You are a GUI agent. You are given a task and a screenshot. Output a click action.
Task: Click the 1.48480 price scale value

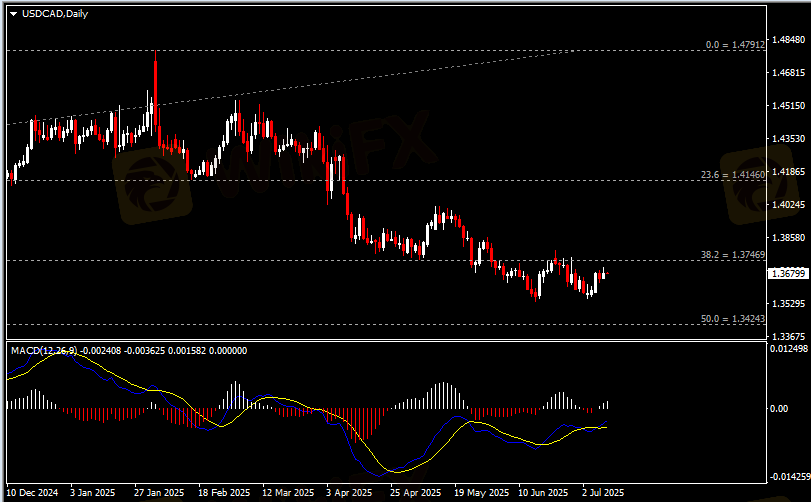coord(788,40)
